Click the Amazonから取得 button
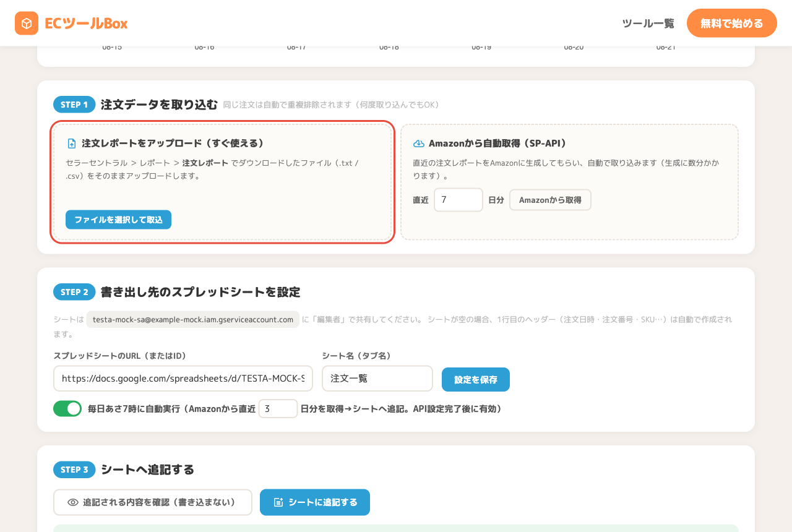The width and height of the screenshot is (792, 532). coord(550,200)
